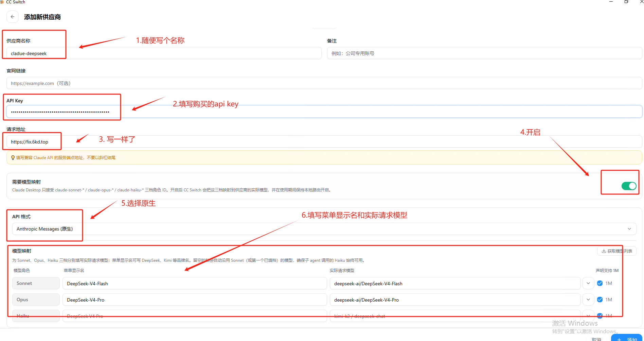Click the CC Switch app icon in title bar
The image size is (644, 341).
[2, 2]
